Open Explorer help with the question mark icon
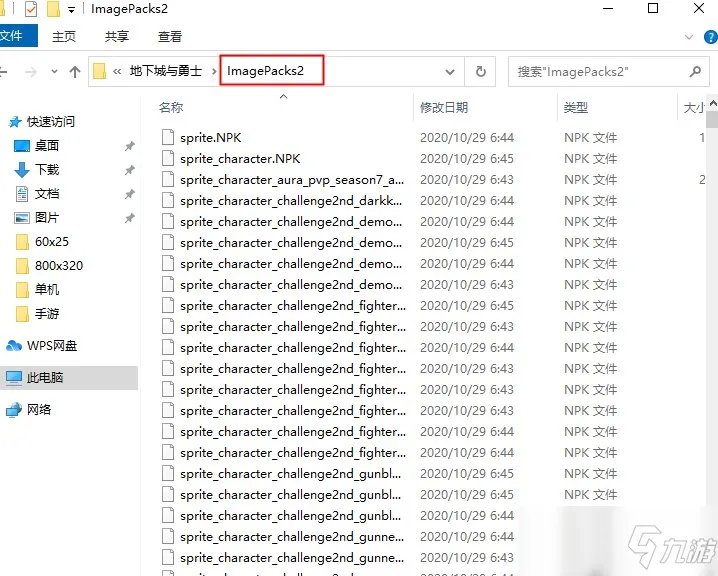Image resolution: width=718 pixels, height=576 pixels. click(x=710, y=37)
